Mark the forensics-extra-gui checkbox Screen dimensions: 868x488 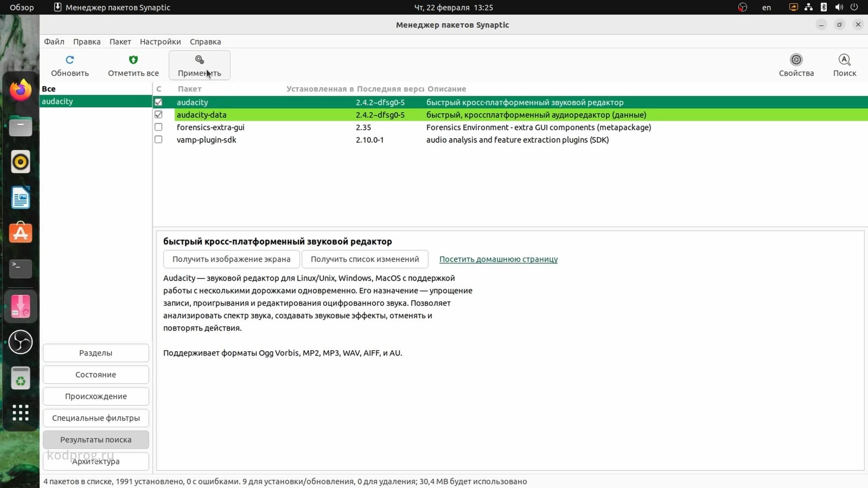tap(158, 127)
